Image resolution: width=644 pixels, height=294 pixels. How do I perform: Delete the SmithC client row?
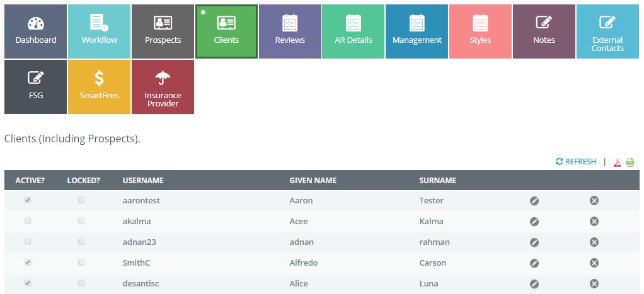[594, 263]
